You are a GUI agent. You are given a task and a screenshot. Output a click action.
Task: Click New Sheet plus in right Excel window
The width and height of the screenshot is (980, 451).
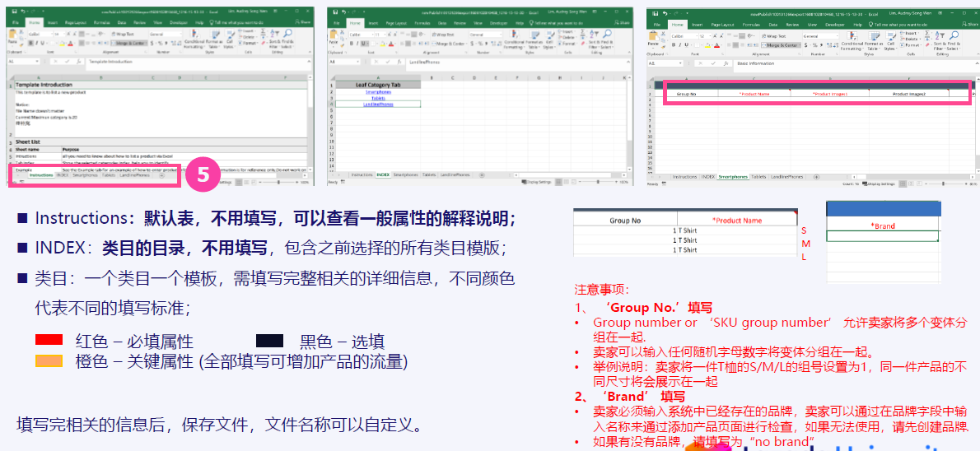(x=816, y=177)
